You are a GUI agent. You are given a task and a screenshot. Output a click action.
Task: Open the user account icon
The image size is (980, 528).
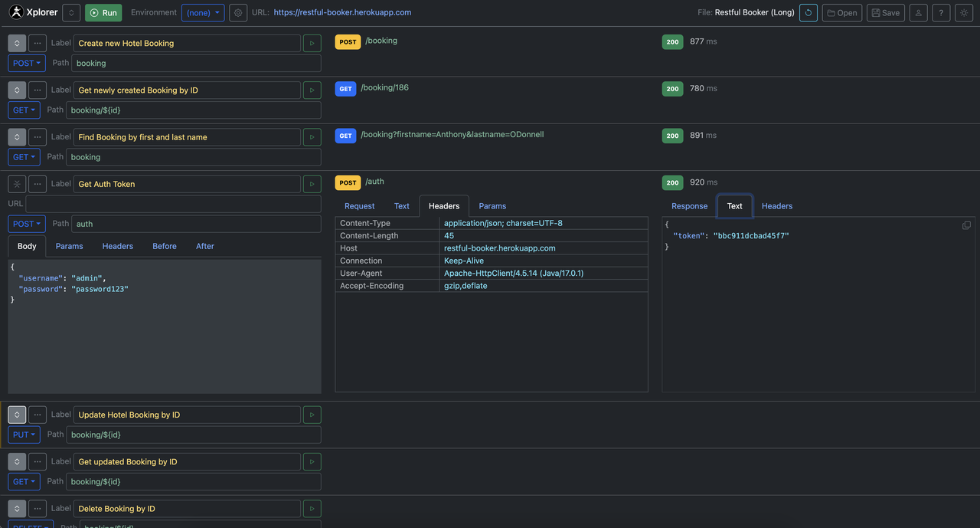(918, 12)
